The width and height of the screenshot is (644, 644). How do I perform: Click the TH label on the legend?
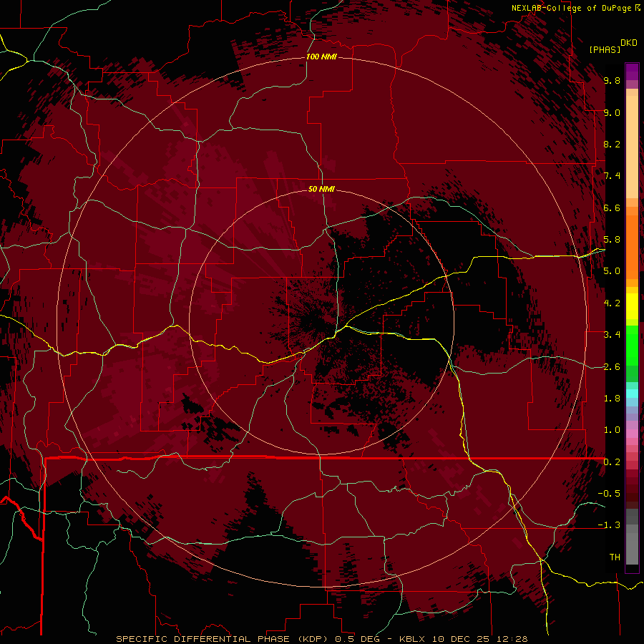tap(615, 557)
